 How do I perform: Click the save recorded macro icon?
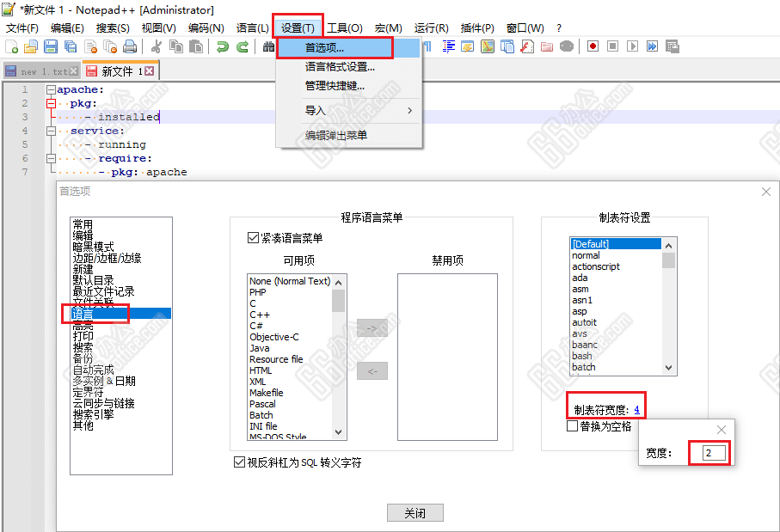[672, 46]
